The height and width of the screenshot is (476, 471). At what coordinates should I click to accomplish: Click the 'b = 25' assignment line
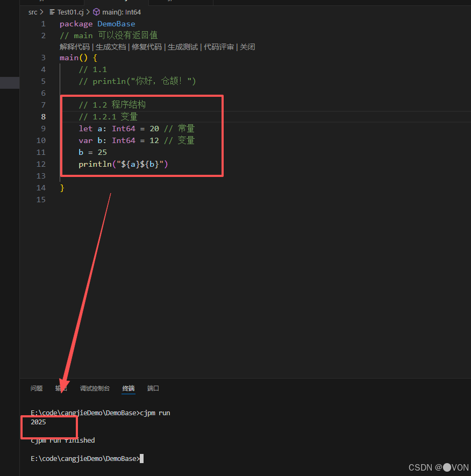click(92, 152)
